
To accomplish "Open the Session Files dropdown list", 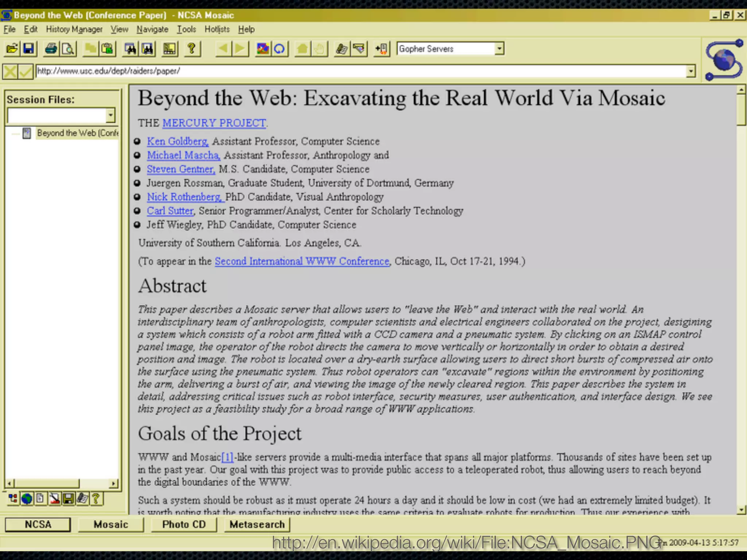I will (x=111, y=116).
